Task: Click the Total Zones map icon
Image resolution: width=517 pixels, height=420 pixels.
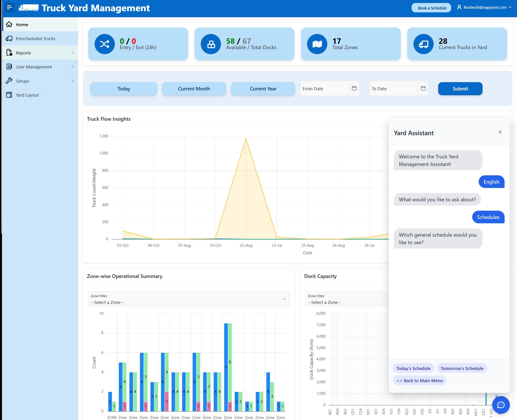Action: pyautogui.click(x=317, y=44)
